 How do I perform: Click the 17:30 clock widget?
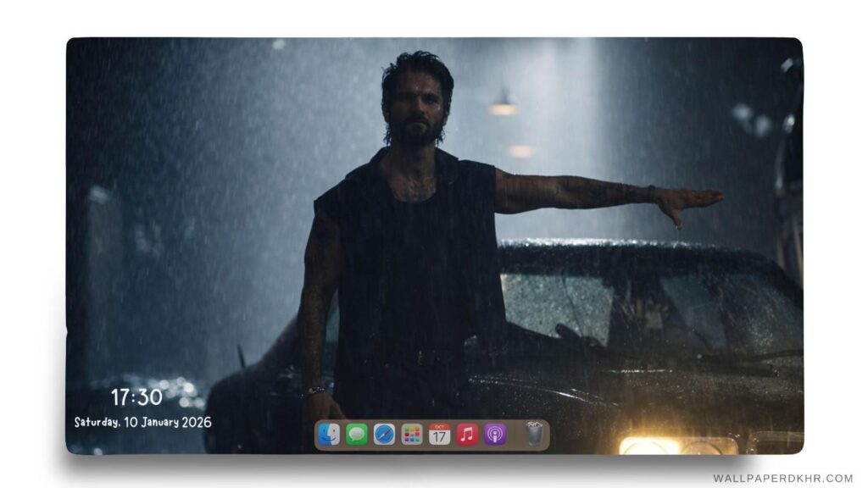136,396
